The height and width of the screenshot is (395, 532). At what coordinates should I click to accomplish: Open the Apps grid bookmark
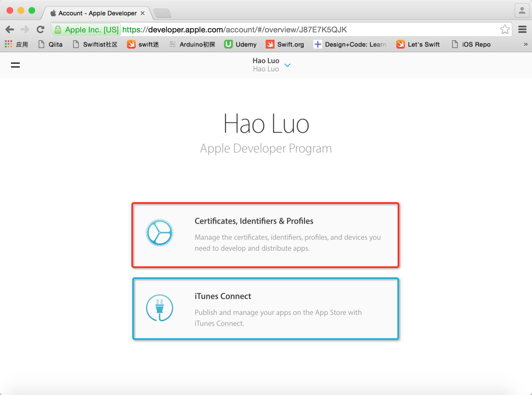[16, 44]
